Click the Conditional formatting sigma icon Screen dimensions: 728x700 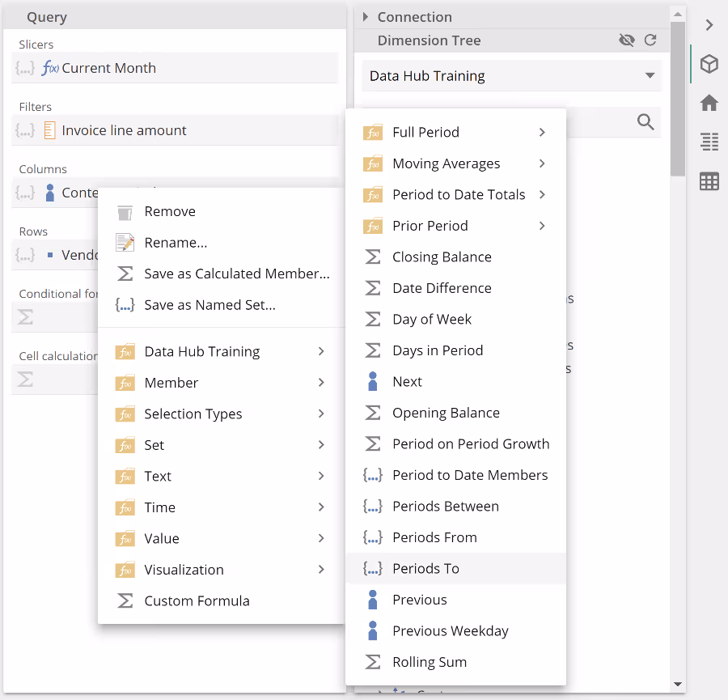click(25, 317)
